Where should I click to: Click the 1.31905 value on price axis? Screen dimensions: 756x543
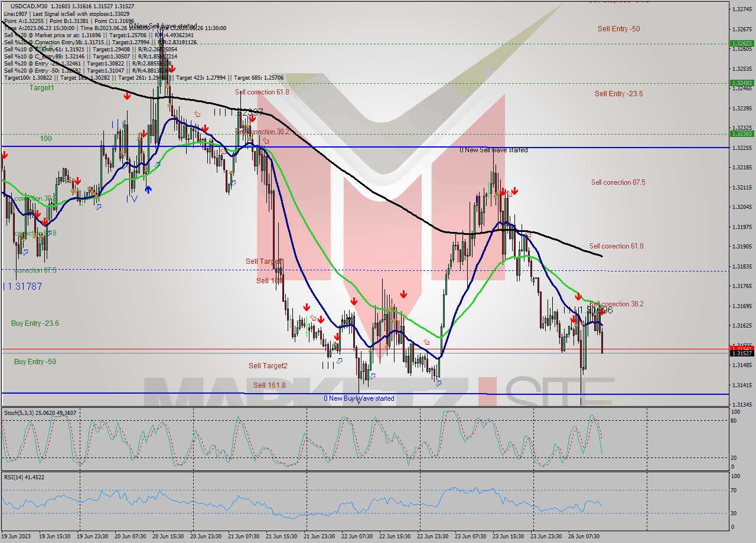741,247
